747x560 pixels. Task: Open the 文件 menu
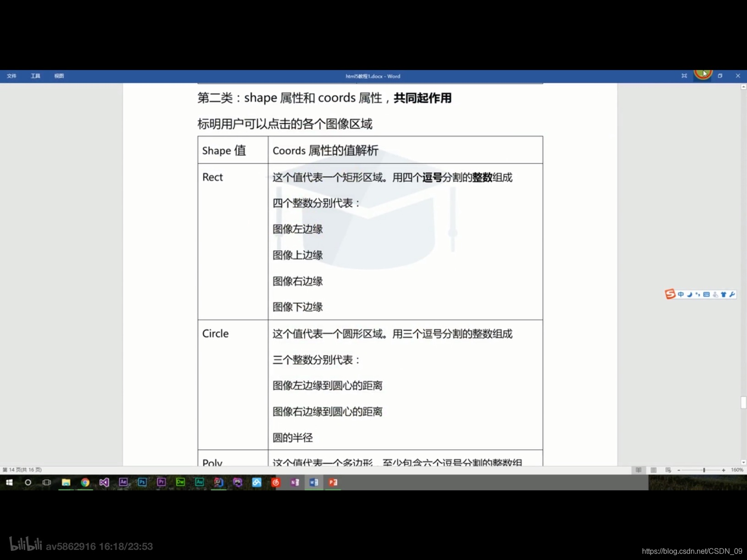click(12, 76)
